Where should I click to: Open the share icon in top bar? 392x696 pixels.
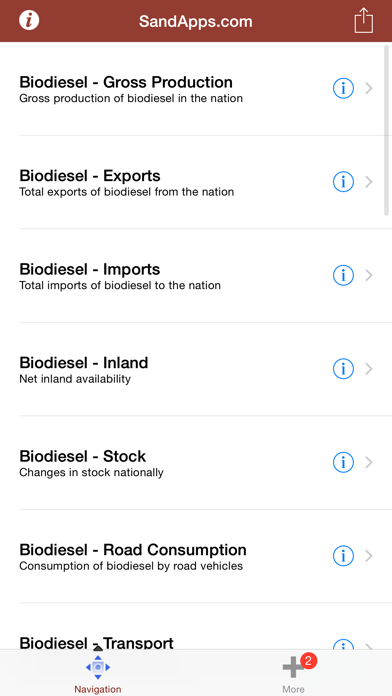tap(364, 20)
